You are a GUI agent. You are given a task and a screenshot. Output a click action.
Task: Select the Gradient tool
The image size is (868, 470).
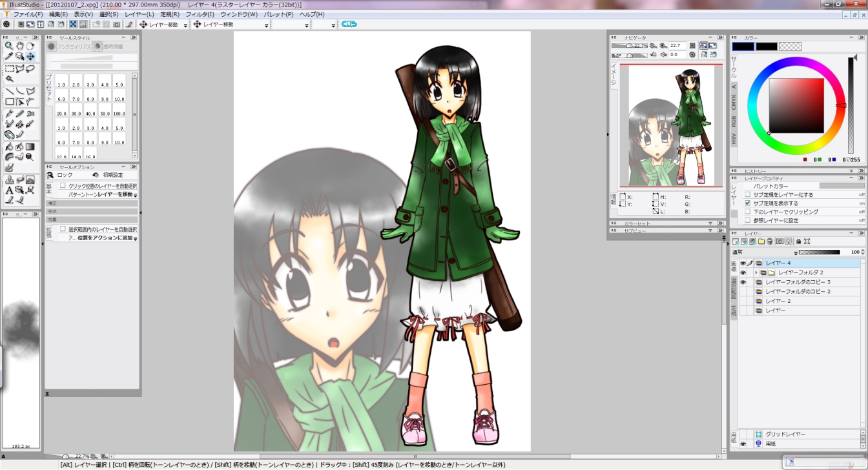30,147
